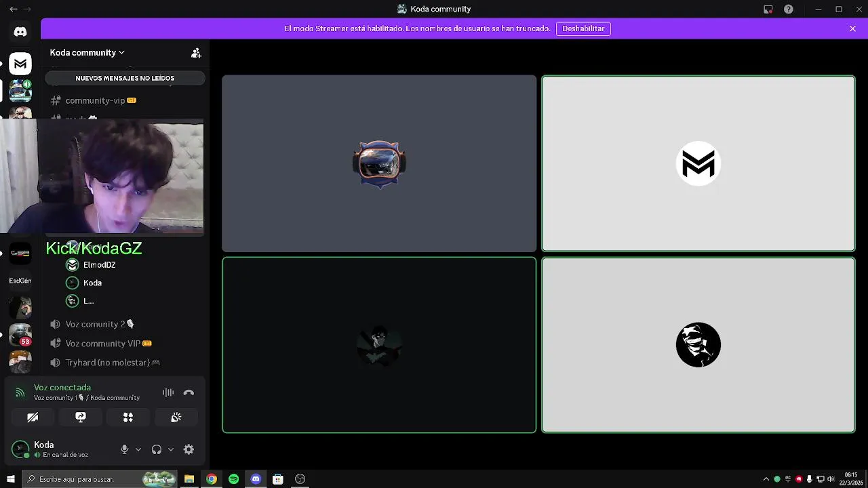The image size is (868, 488).
Task: Go forward with the title bar arrow
Action: tap(27, 9)
